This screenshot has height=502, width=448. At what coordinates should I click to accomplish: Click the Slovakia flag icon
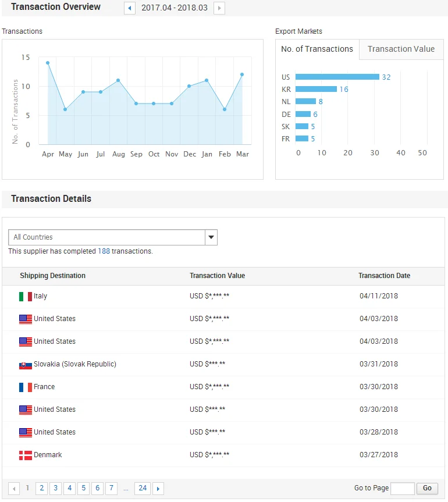click(25, 365)
